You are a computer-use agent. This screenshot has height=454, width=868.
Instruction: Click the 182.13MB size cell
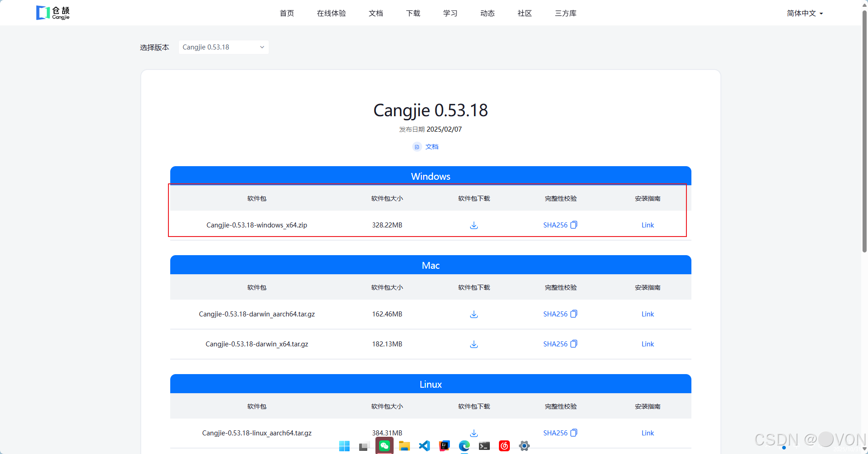pyautogui.click(x=387, y=344)
